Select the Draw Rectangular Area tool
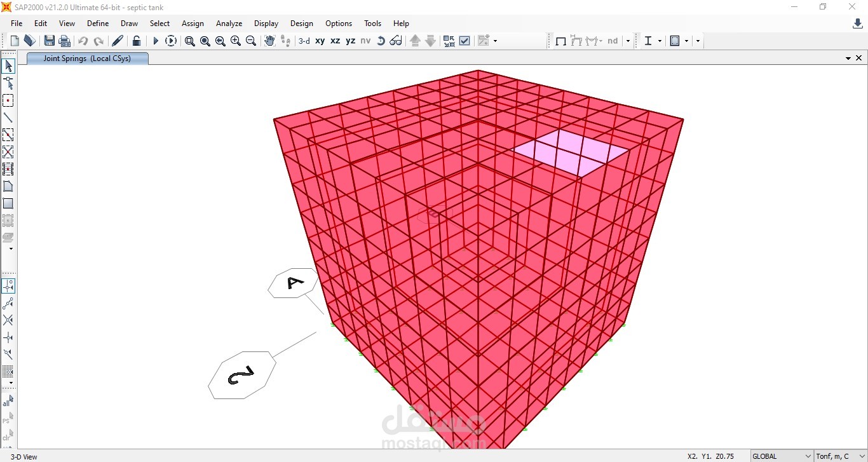The image size is (868, 462). (x=8, y=203)
